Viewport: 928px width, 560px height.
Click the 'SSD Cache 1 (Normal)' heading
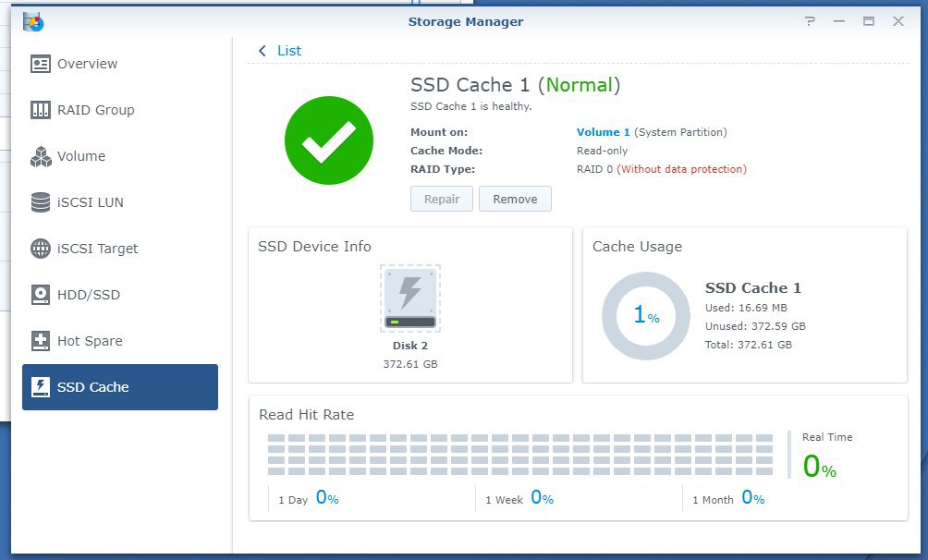pos(516,85)
